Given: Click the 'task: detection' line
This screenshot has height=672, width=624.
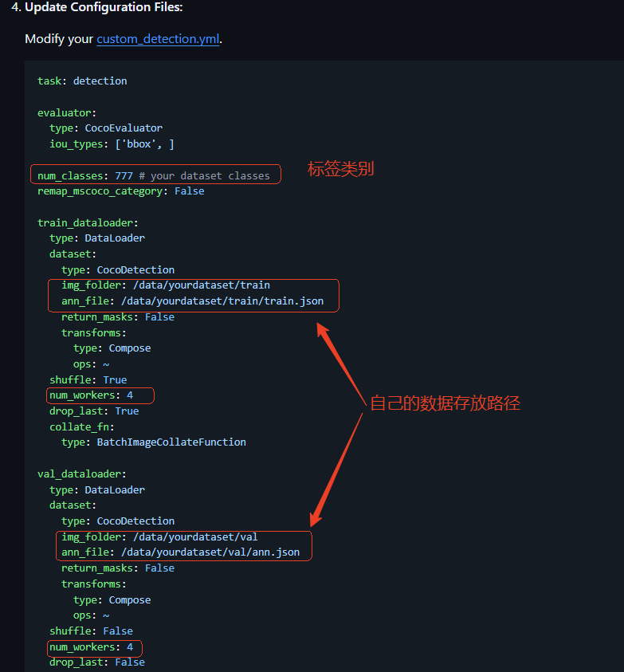Looking at the screenshot, I should [82, 81].
